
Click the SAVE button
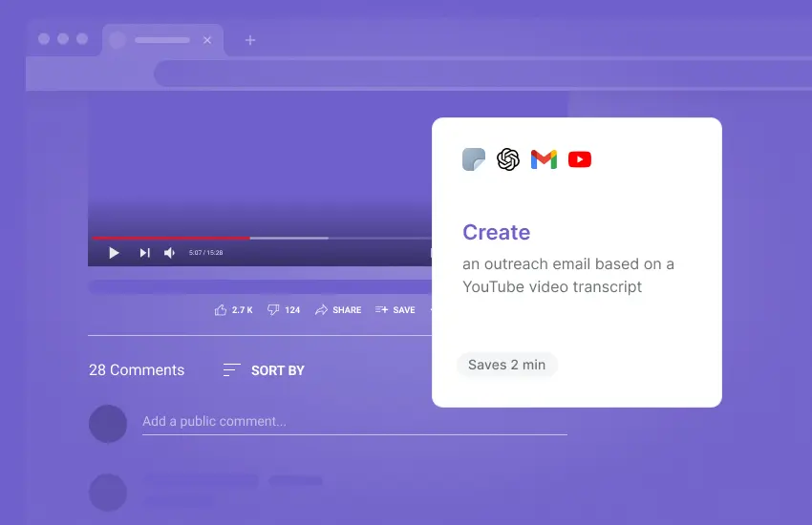tap(395, 310)
